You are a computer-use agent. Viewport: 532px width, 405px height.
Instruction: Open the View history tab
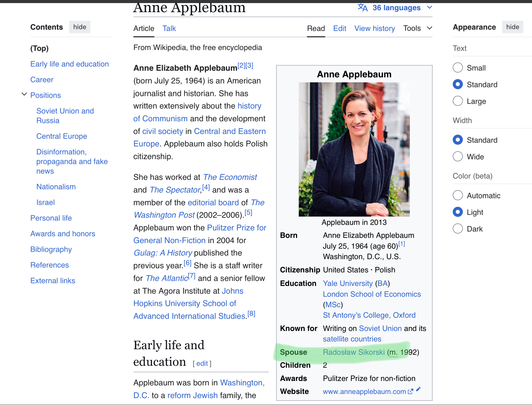click(374, 28)
